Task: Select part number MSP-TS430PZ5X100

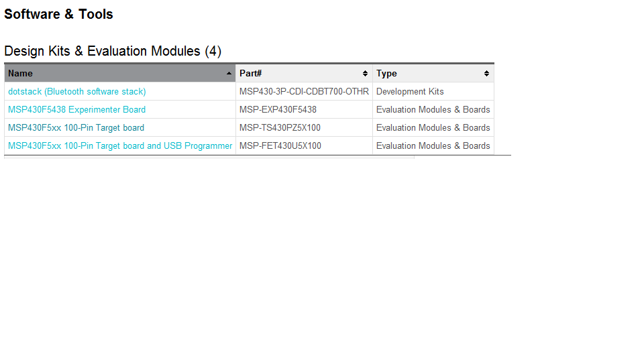Action: tap(280, 127)
